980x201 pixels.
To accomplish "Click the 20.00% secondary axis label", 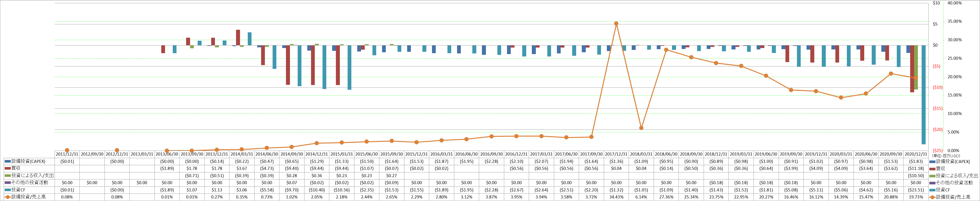I will [x=954, y=77].
